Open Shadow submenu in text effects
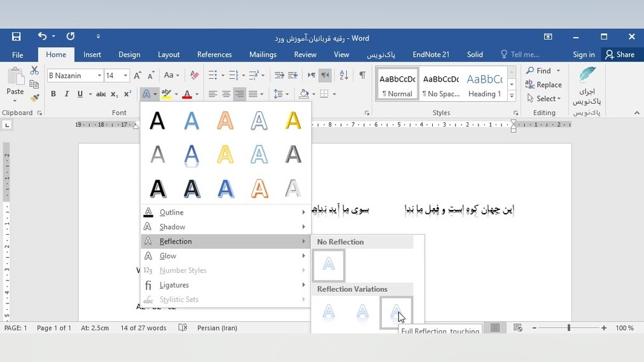 pos(225,226)
